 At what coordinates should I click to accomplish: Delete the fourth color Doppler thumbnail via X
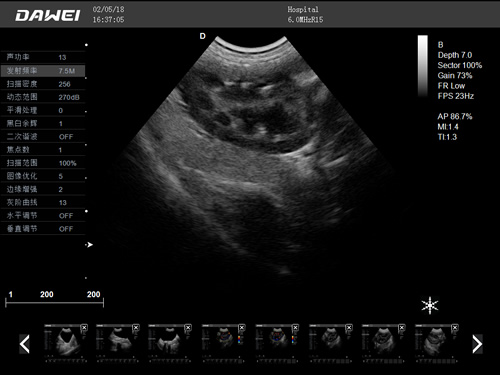pyautogui.click(x=242, y=328)
